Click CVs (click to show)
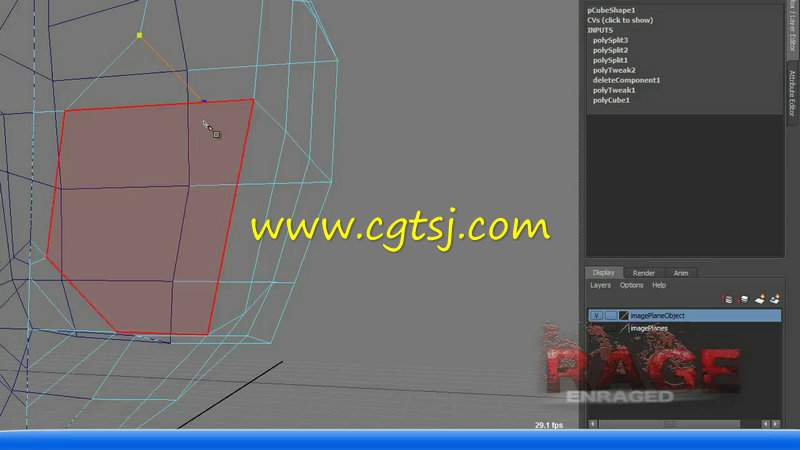The width and height of the screenshot is (800, 450). 620,20
